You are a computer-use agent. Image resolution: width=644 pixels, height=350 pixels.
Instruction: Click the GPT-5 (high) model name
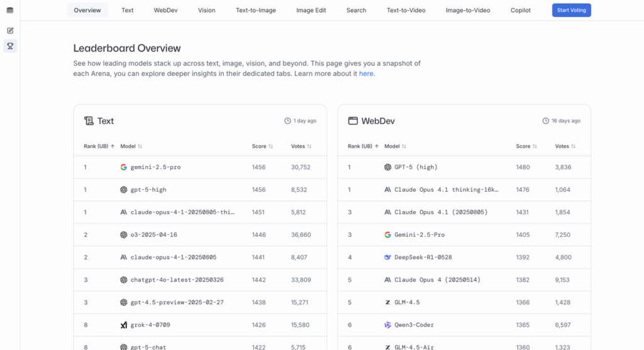[416, 167]
